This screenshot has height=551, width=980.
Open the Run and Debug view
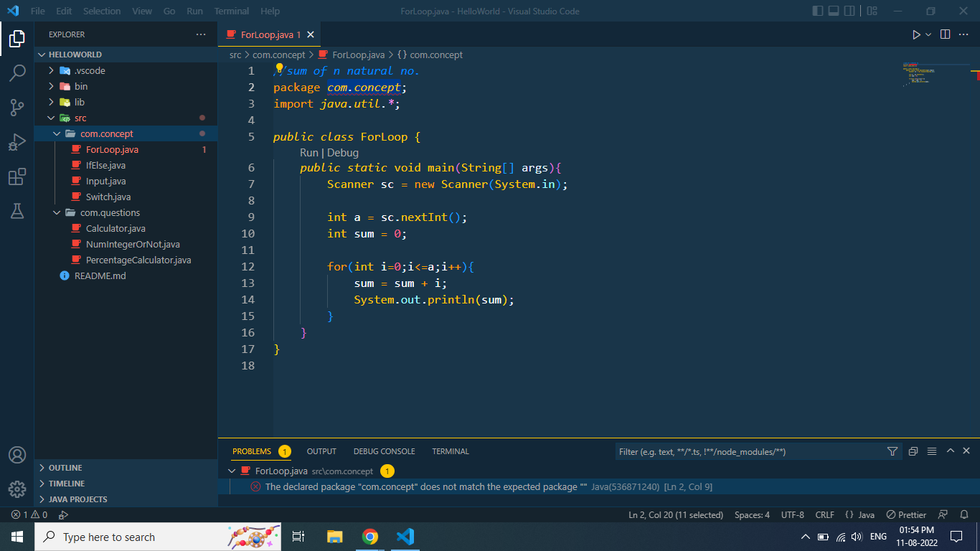17,142
